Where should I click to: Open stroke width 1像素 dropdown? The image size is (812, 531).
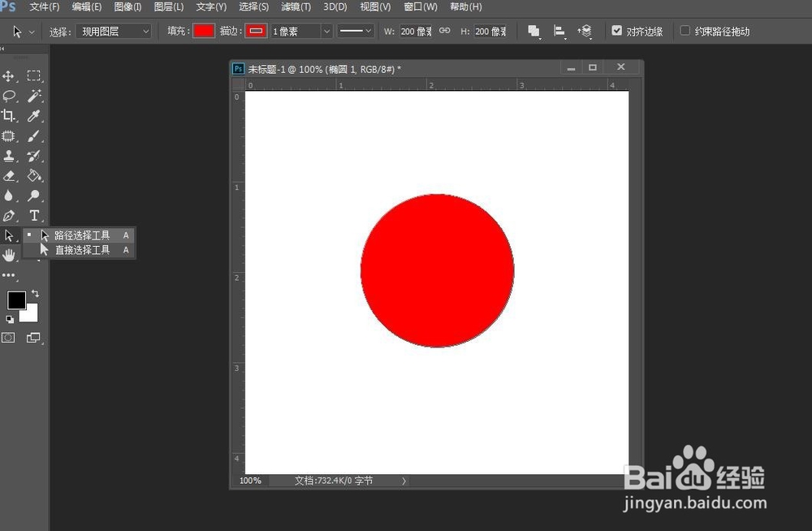coord(326,31)
